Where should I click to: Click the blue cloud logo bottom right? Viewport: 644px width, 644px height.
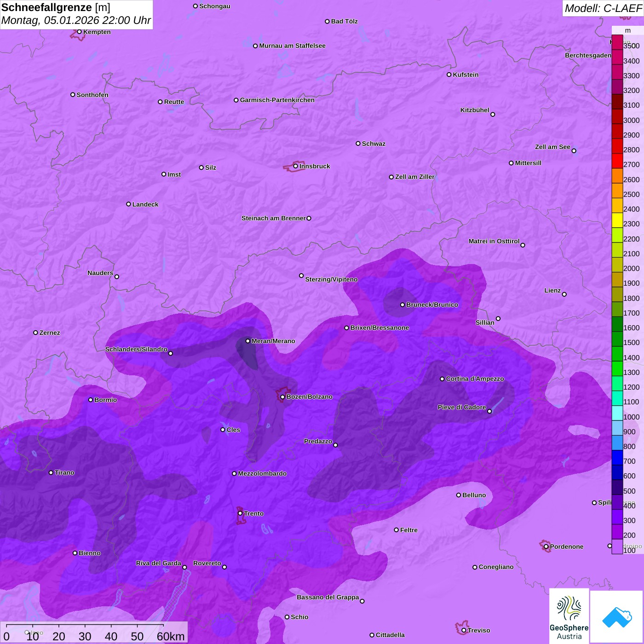tap(617, 617)
